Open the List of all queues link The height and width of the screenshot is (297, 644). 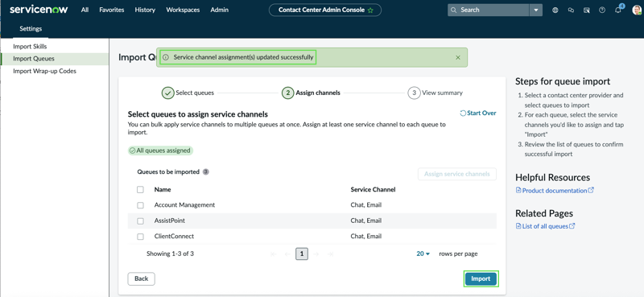(545, 226)
